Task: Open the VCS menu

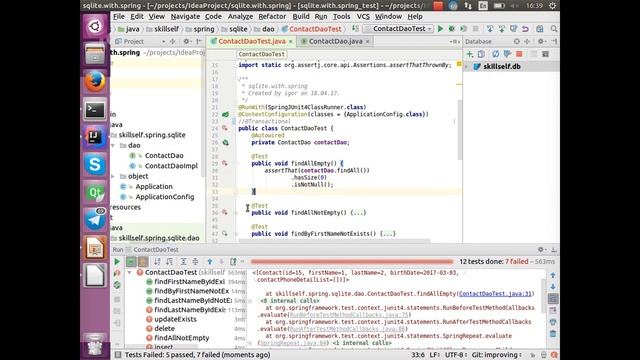Action: click(x=363, y=16)
